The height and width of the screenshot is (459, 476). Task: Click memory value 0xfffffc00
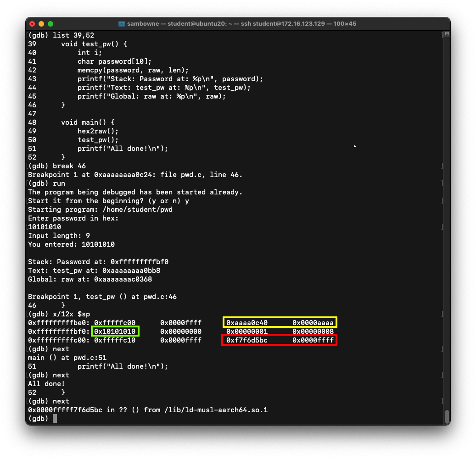(115, 323)
